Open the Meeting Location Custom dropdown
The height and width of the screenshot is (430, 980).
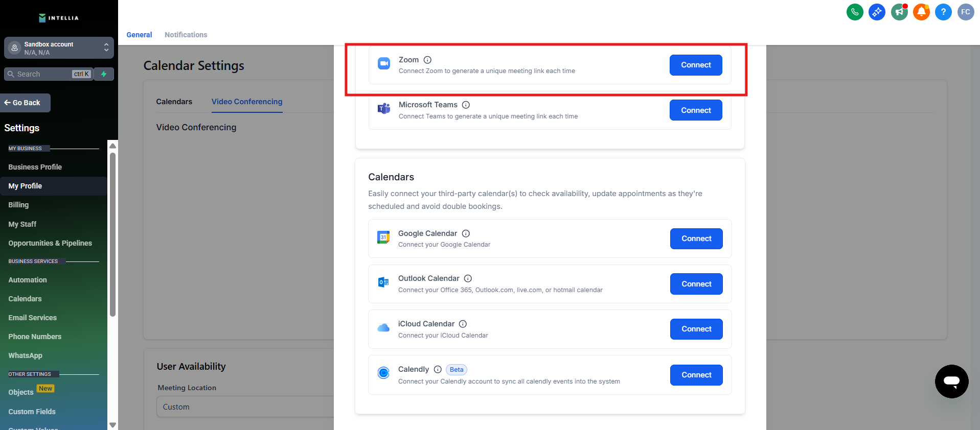245,407
